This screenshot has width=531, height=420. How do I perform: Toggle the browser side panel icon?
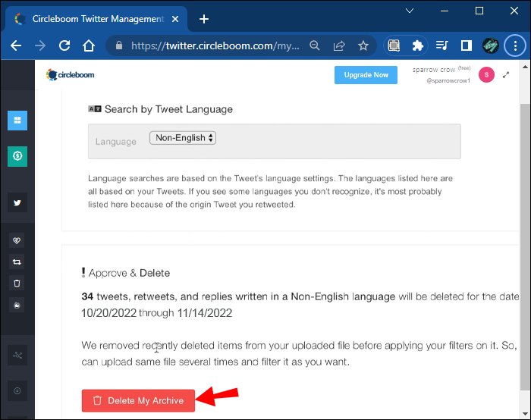[x=467, y=45]
